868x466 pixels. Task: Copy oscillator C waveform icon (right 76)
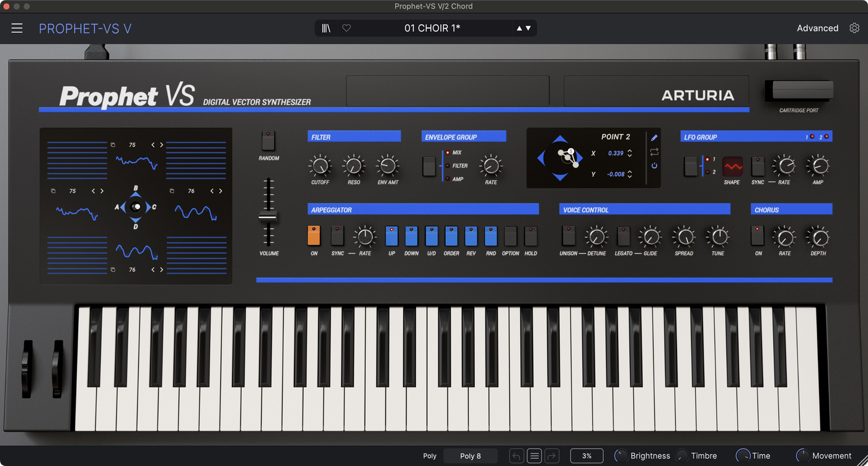[172, 191]
